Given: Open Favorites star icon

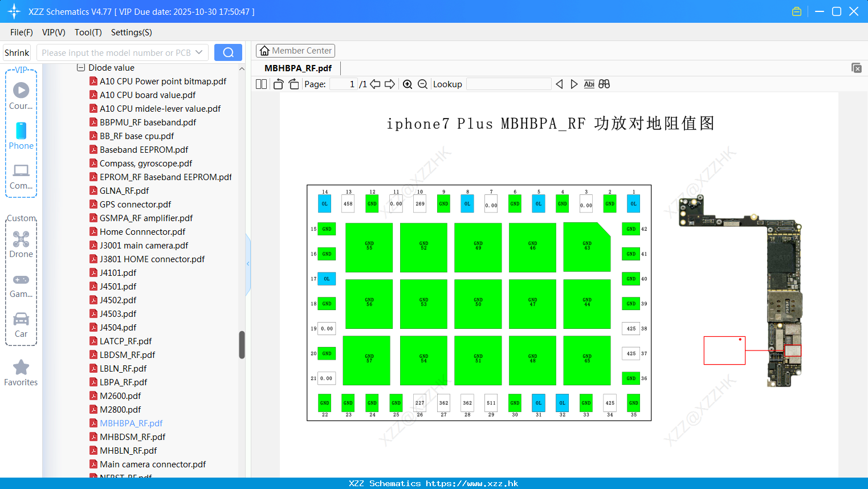Looking at the screenshot, I should [21, 373].
